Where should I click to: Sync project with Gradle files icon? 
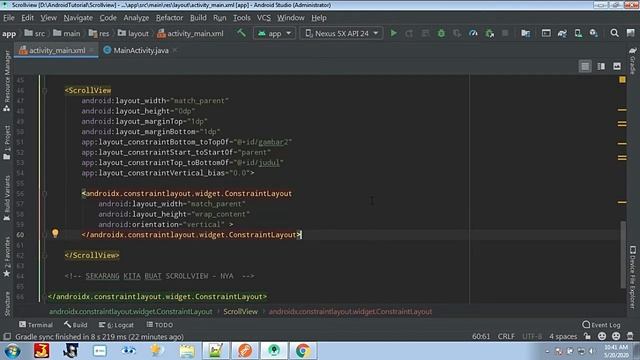(x=562, y=33)
